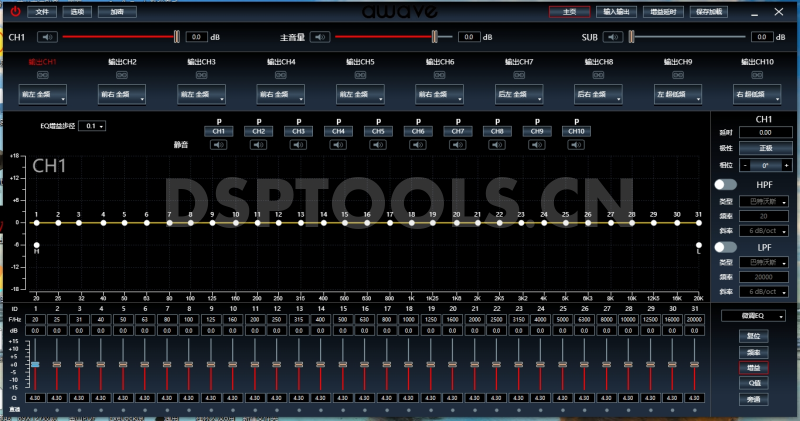Image resolution: width=800 pixels, height=421 pixels.
Task: Click the link icon under 输出CH2
Action: coord(121,75)
